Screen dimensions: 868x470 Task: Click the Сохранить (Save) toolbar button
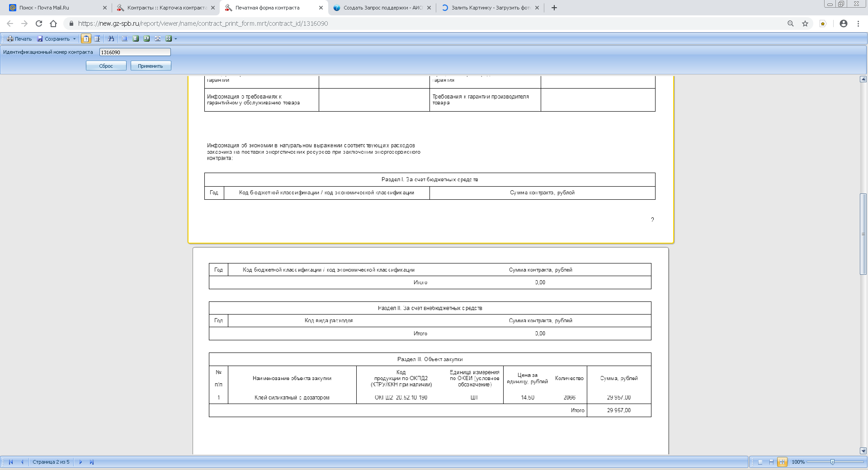(x=53, y=39)
